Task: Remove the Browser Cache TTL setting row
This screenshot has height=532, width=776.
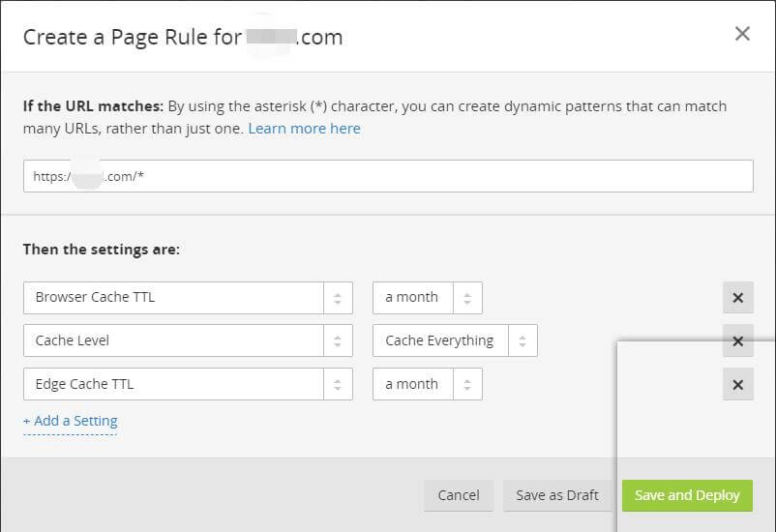Action: [737, 298]
